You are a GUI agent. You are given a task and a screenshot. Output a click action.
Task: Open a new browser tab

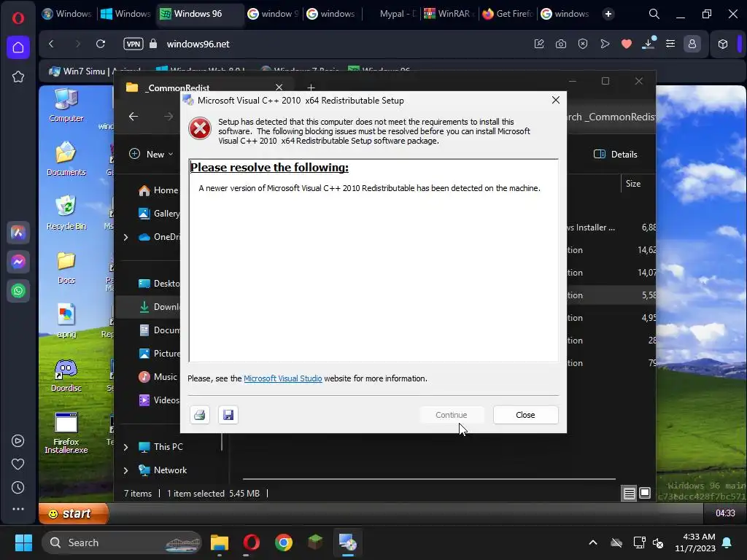[608, 14]
